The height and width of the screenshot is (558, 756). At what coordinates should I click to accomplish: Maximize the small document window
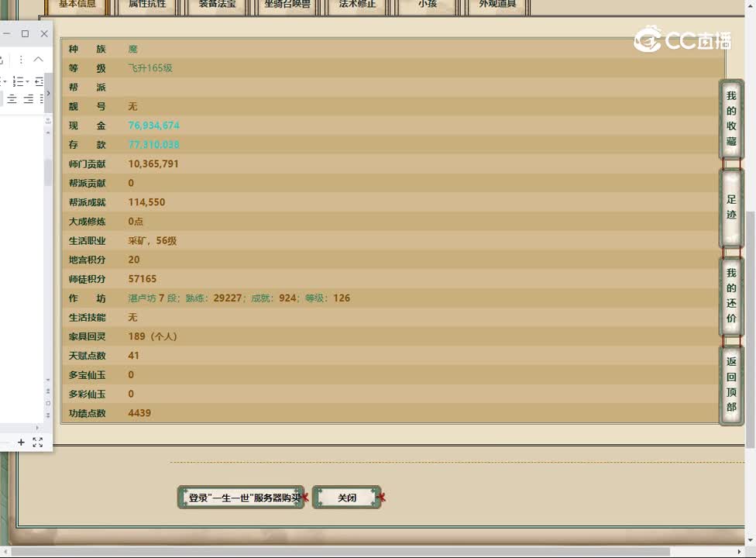pos(25,33)
